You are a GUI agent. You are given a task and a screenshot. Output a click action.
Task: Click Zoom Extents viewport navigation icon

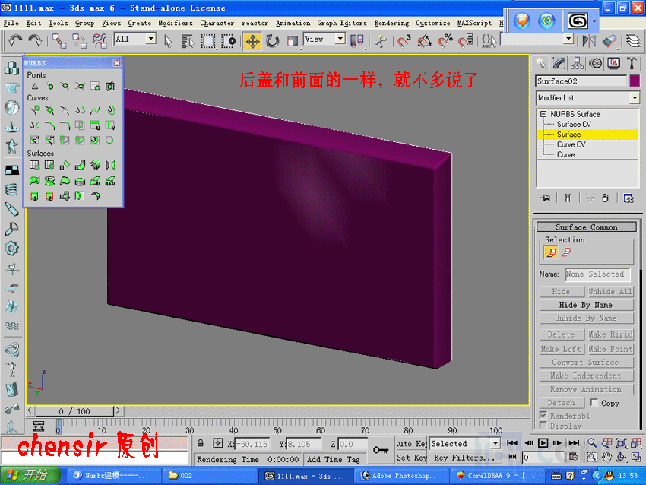coord(620,443)
